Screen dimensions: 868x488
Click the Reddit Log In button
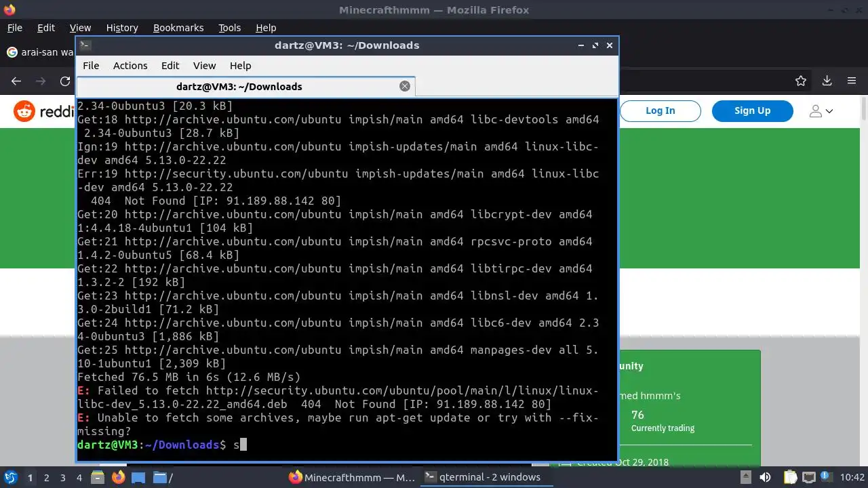pos(660,110)
